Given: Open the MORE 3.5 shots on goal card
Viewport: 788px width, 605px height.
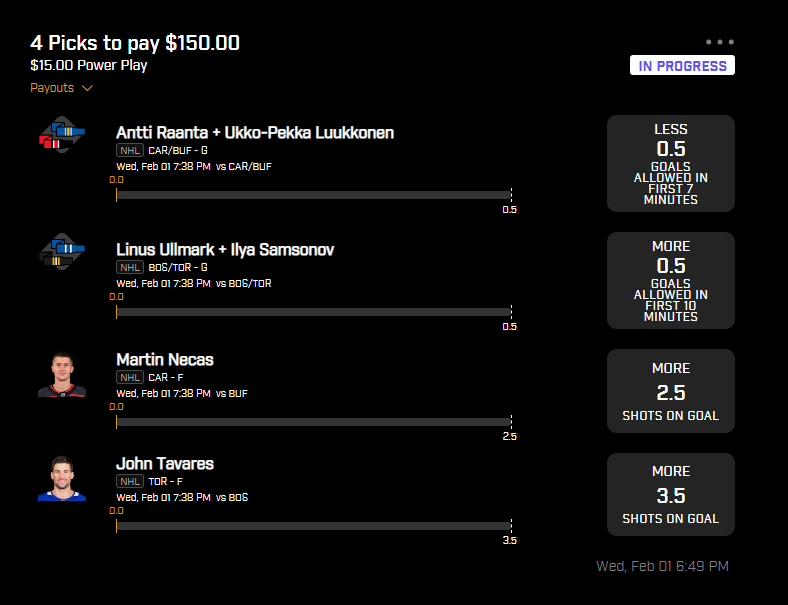Looking at the screenshot, I should (x=670, y=494).
